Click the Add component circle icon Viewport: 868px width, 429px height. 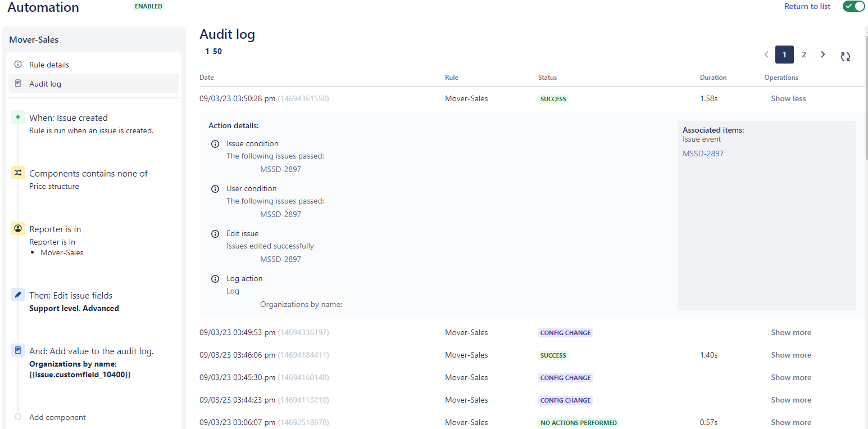pos(18,417)
